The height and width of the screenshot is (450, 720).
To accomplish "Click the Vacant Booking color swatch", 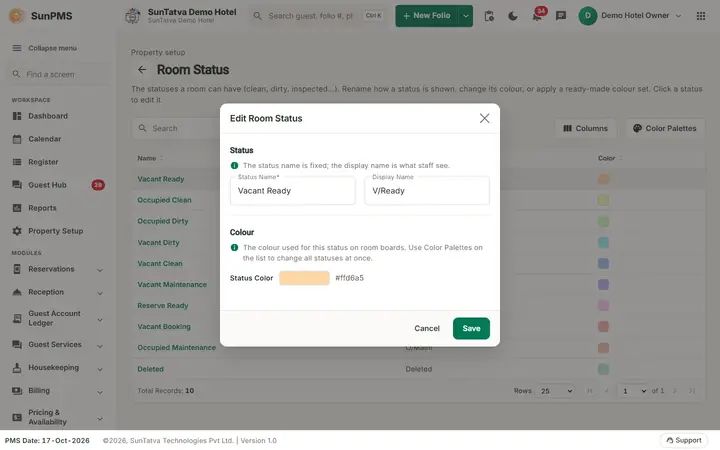I will pyautogui.click(x=603, y=326).
